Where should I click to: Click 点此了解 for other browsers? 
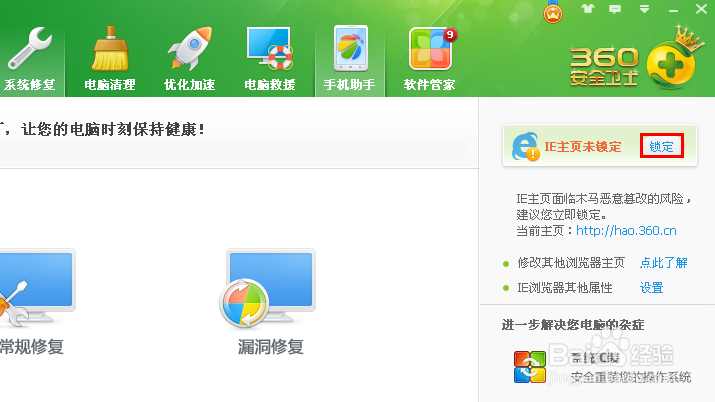663,263
